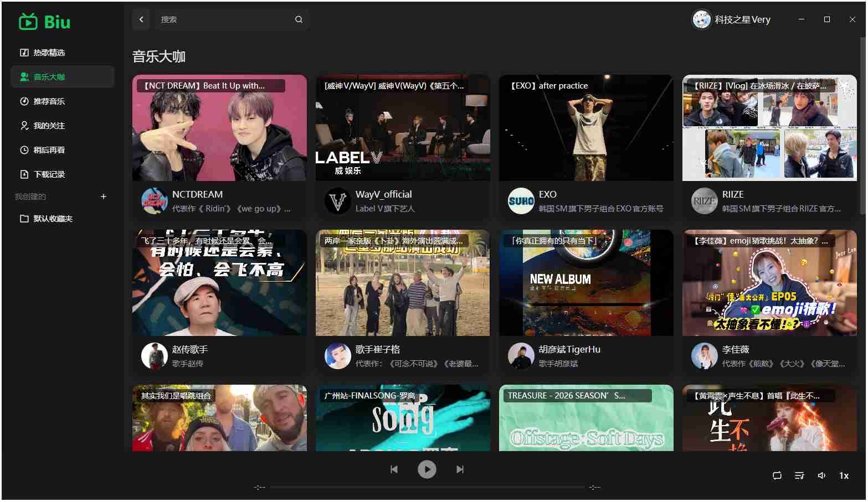Open the 科技之星Very user profile
Image resolution: width=868 pixels, height=502 pixels.
pyautogui.click(x=732, y=19)
